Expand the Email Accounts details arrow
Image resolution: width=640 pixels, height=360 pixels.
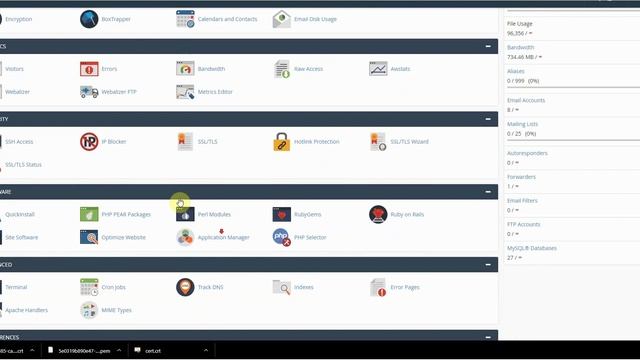[x=517, y=110]
